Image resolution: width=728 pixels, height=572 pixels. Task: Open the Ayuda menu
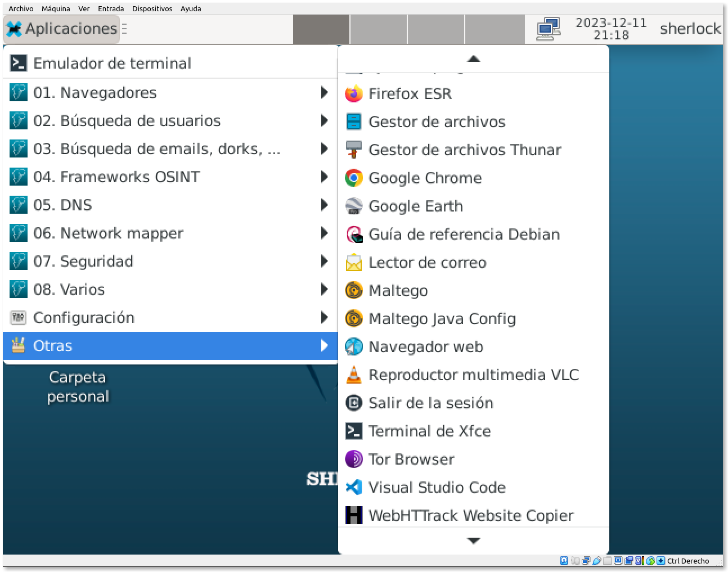click(191, 8)
